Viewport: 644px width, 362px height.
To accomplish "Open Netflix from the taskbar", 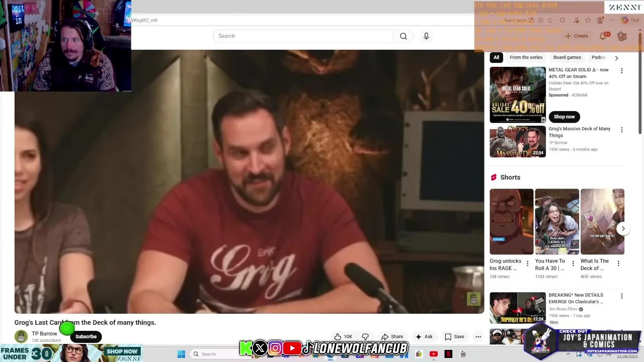I will click(x=448, y=354).
